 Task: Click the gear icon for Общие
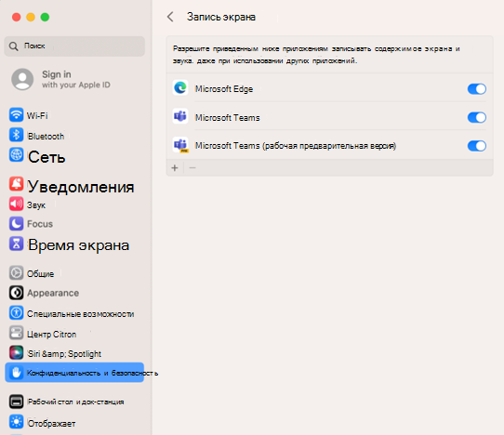pos(16,272)
